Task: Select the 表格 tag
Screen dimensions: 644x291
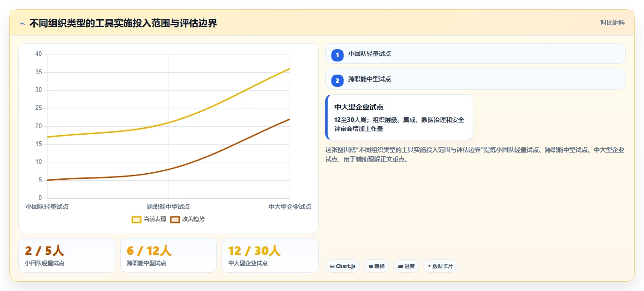Action: click(x=376, y=266)
